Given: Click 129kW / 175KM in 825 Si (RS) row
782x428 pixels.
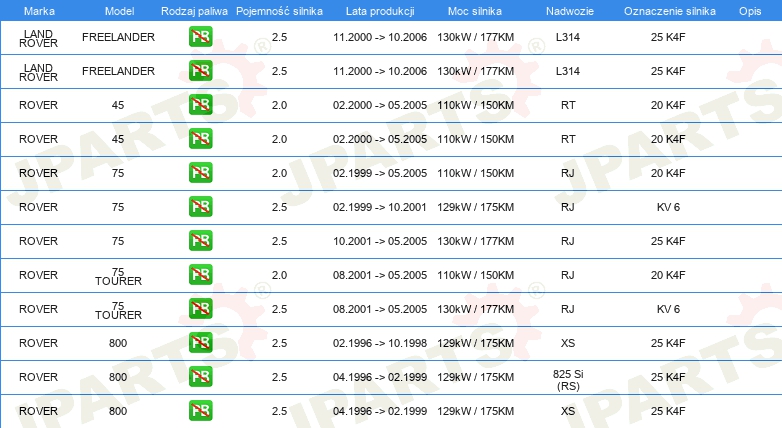Looking at the screenshot, I should pos(476,377).
